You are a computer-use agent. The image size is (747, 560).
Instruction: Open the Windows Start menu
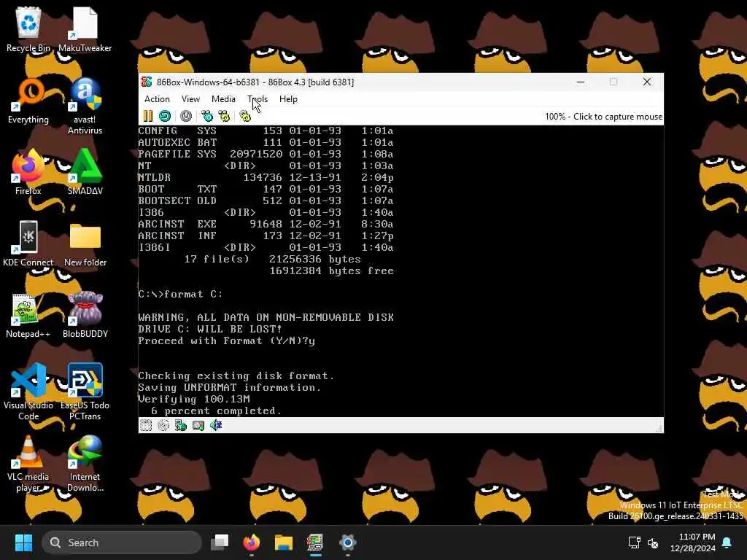(23, 542)
